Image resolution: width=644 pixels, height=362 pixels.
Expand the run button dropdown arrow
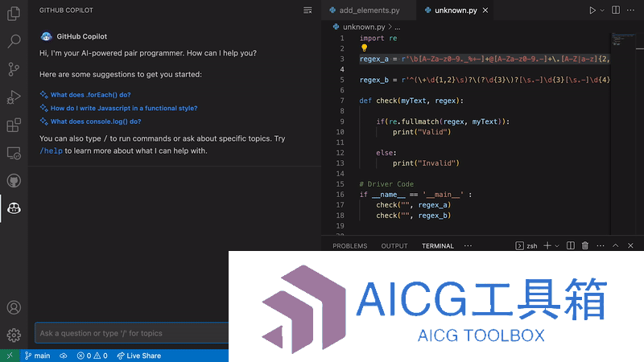click(602, 10)
